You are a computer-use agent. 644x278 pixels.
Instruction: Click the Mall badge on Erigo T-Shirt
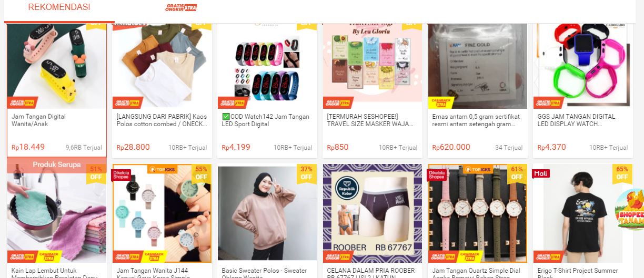(x=541, y=173)
